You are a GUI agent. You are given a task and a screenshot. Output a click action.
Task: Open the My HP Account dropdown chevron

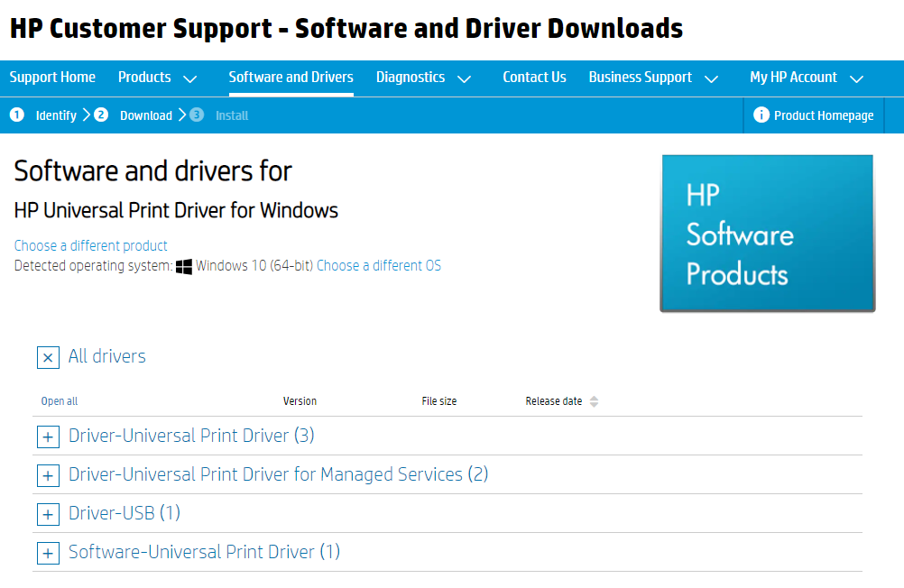point(857,79)
